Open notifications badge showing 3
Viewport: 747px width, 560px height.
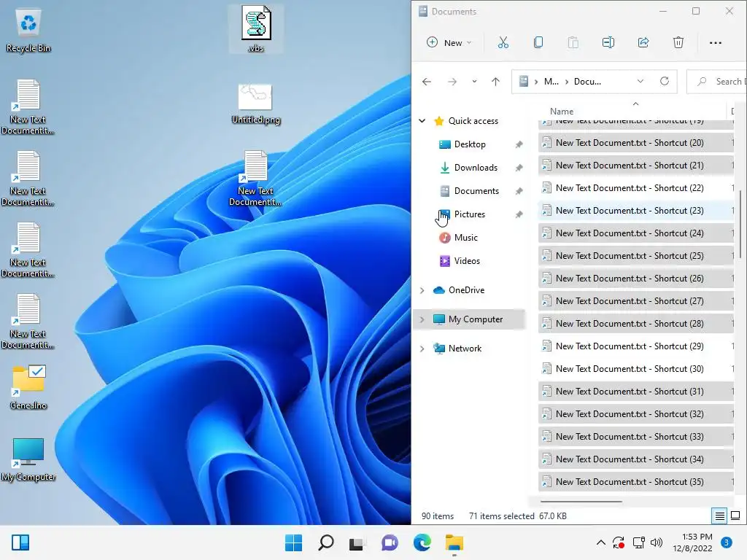(x=727, y=542)
